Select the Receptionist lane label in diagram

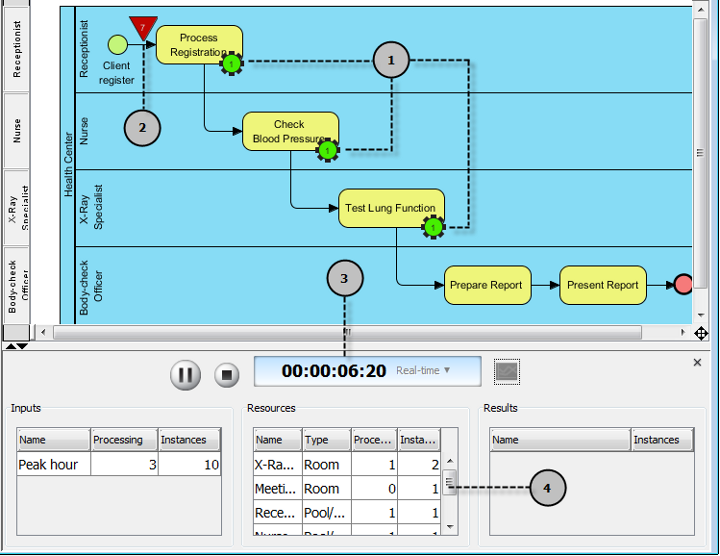coord(84,48)
